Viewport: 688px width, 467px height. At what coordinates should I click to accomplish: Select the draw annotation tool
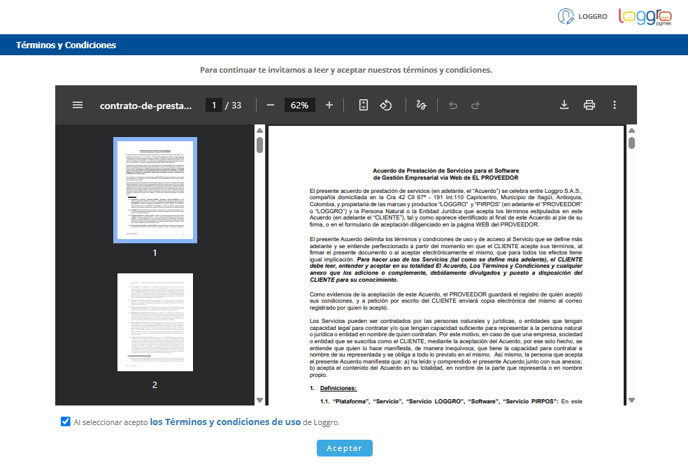421,105
